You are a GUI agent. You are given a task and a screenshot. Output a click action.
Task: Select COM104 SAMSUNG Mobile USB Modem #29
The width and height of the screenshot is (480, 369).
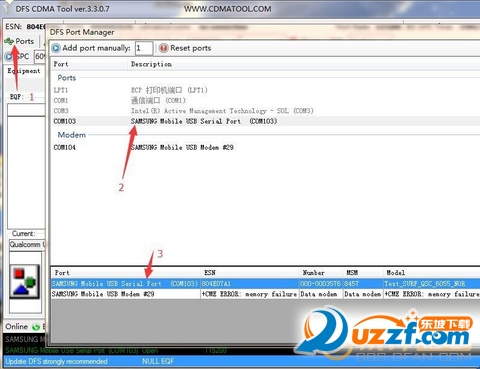click(265, 147)
